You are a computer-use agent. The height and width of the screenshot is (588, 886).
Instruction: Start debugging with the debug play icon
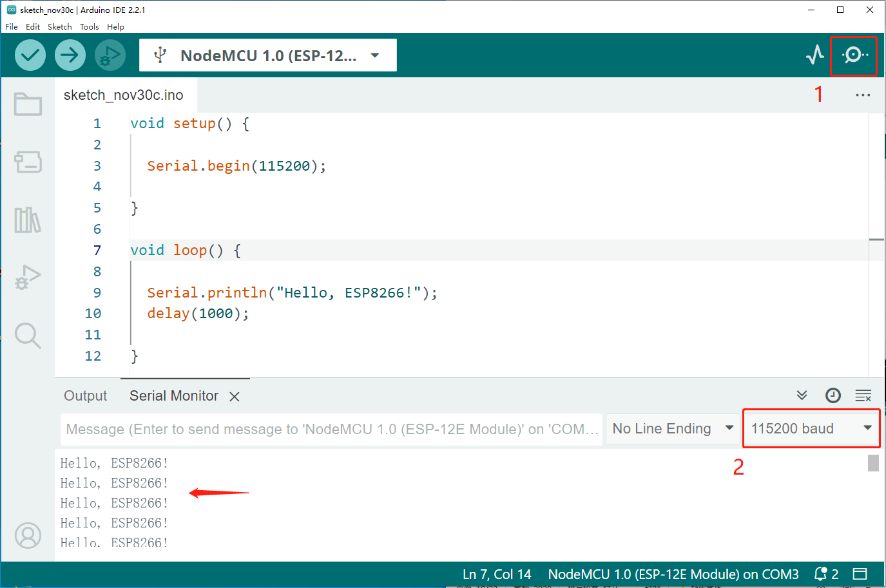pos(110,55)
